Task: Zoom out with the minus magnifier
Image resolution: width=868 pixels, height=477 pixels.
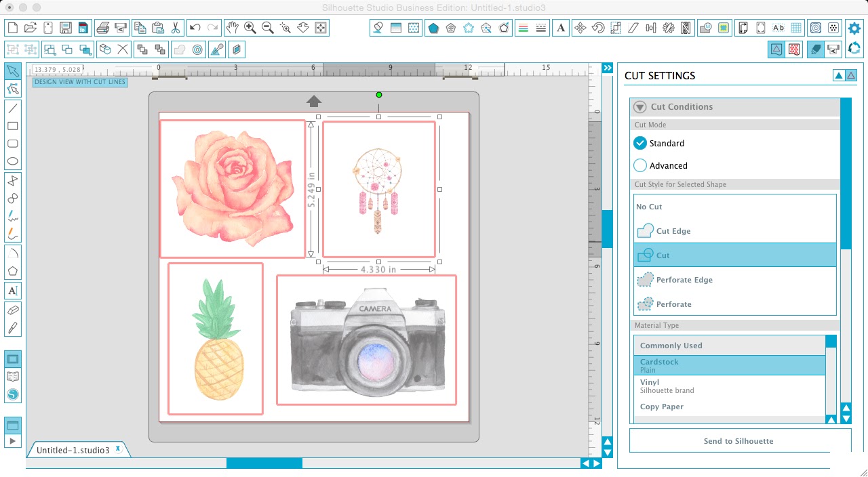Action: [268, 28]
